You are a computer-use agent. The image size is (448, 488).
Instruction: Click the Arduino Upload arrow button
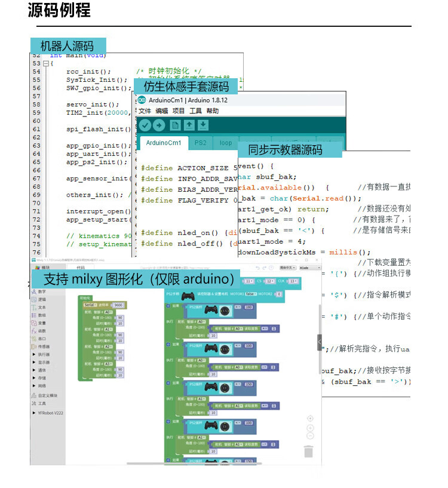click(159, 125)
